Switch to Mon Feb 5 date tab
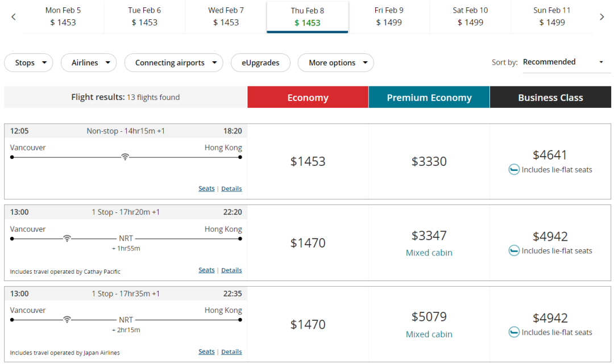 [63, 16]
